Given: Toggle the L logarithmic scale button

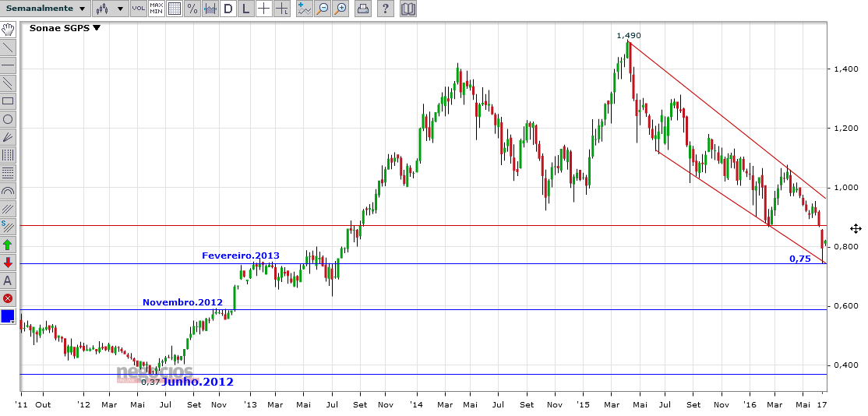Looking at the screenshot, I should [x=245, y=9].
